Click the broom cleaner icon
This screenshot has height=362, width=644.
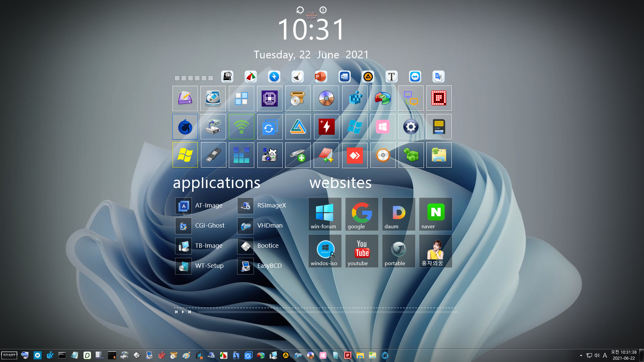298,77
